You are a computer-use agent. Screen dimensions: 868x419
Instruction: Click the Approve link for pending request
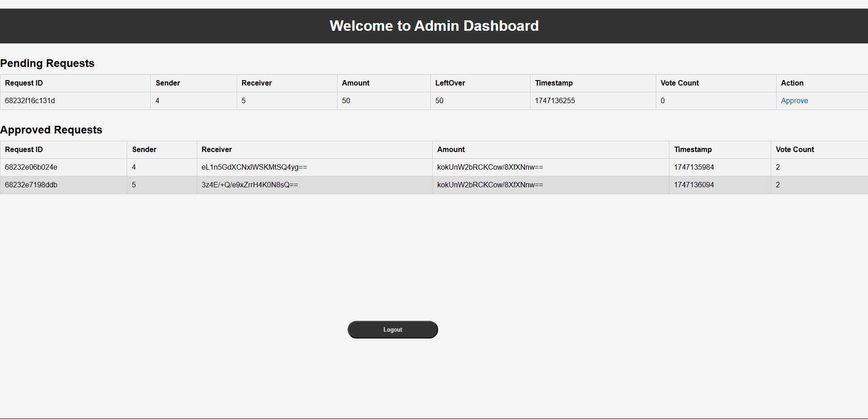pyautogui.click(x=794, y=101)
